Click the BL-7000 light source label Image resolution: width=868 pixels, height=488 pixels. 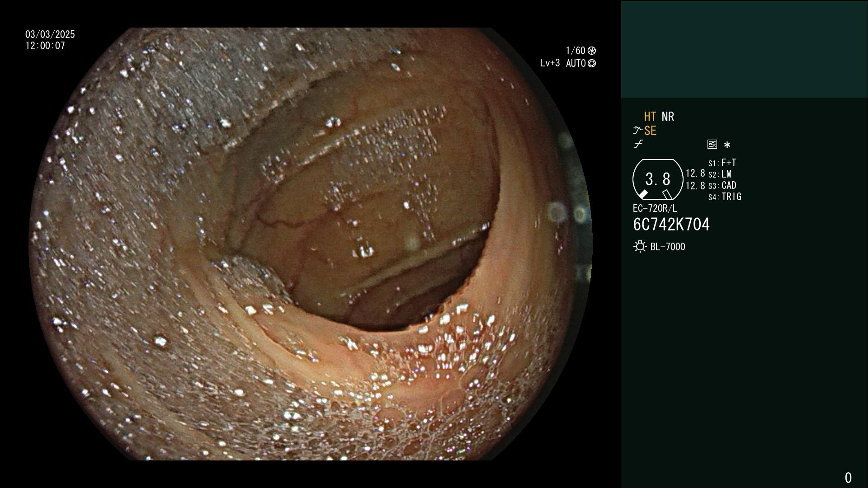tap(668, 247)
